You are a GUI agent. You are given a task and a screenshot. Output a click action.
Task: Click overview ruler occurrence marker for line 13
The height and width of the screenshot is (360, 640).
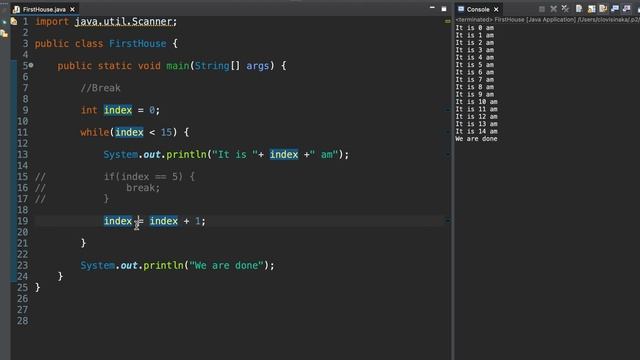448,154
